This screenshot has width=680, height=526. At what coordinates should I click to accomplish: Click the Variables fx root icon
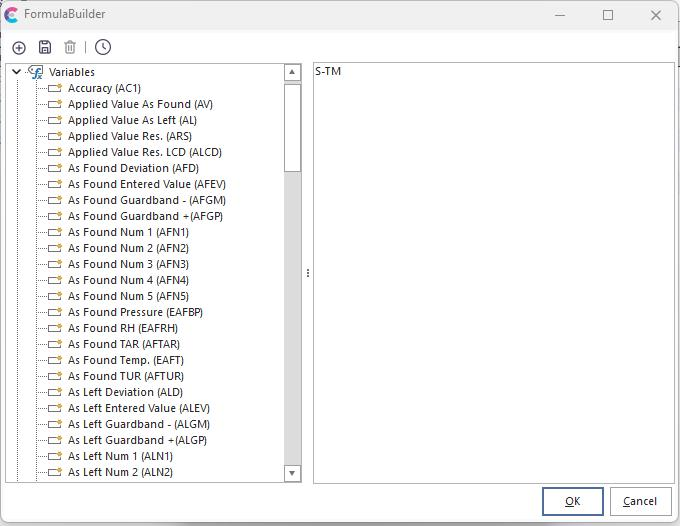[x=36, y=72]
